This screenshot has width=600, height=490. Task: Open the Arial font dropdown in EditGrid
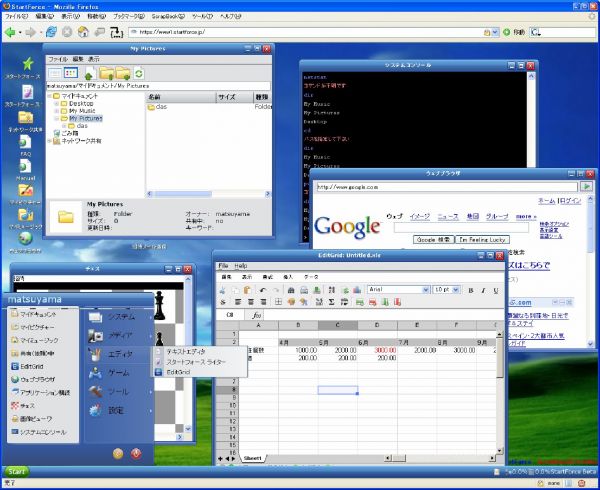tap(394, 289)
